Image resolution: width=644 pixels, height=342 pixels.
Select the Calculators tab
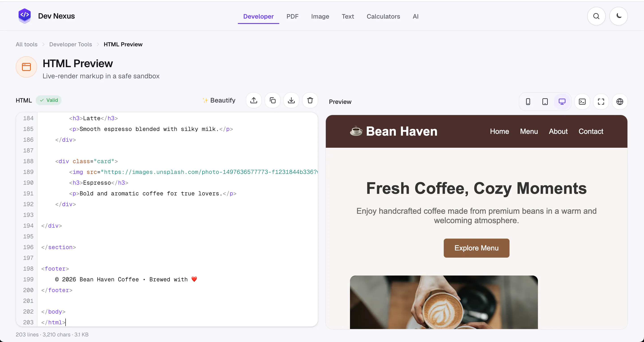click(x=383, y=17)
